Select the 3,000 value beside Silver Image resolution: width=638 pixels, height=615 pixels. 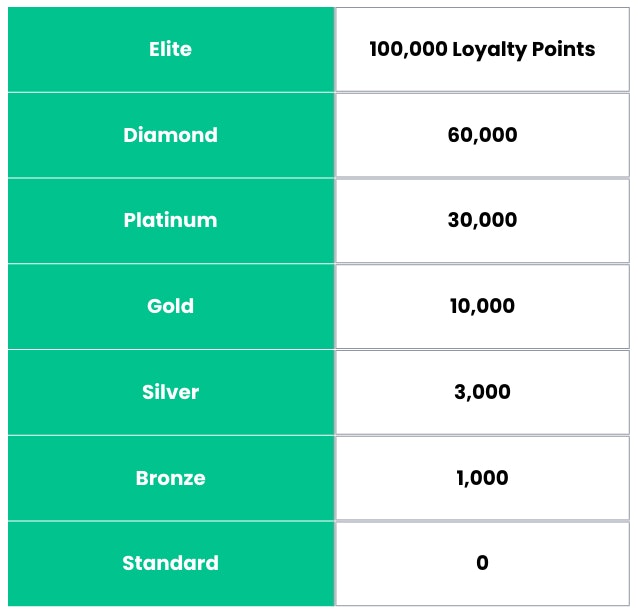tap(482, 392)
